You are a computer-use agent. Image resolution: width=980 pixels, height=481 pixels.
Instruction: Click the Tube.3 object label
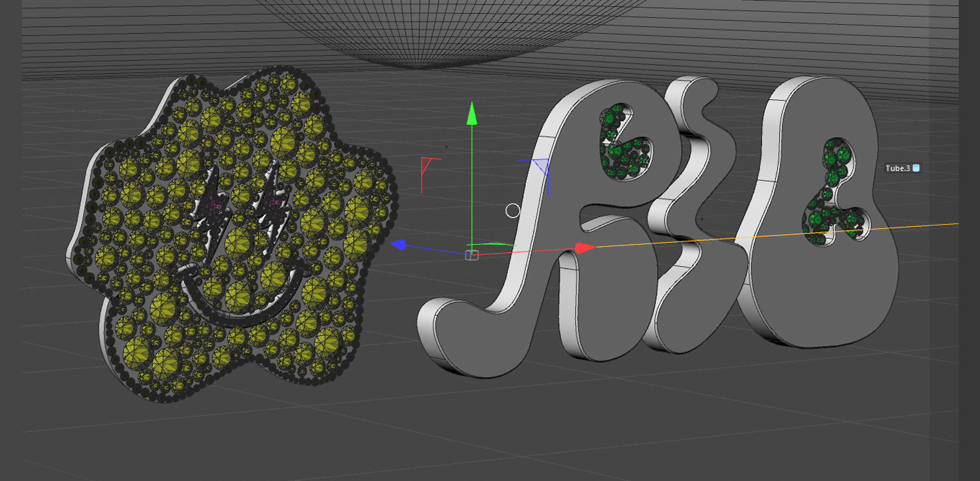[x=897, y=168]
